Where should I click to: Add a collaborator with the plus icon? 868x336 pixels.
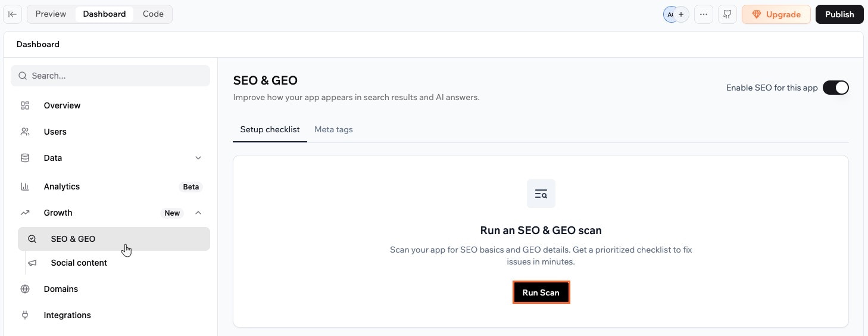click(681, 14)
